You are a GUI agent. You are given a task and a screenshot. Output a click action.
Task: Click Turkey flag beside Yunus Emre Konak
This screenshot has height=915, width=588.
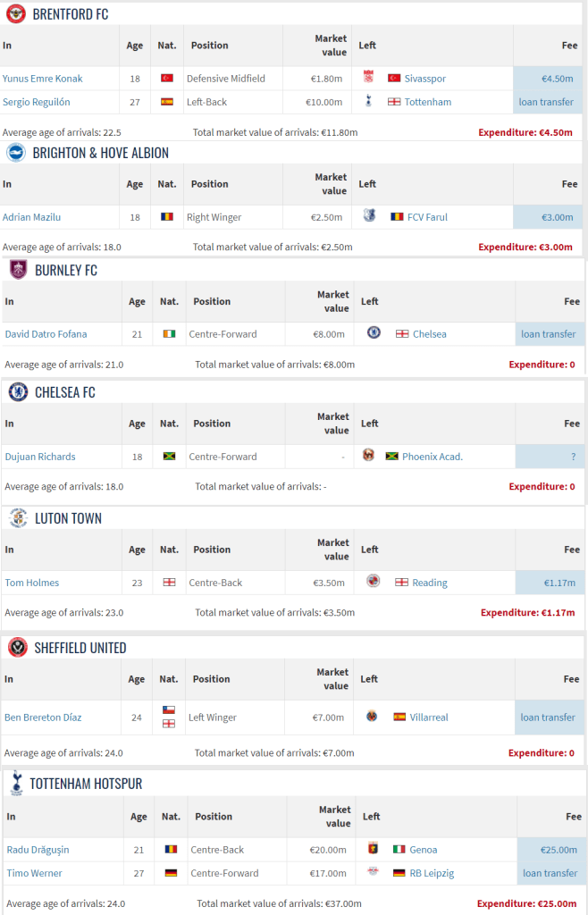click(x=166, y=79)
